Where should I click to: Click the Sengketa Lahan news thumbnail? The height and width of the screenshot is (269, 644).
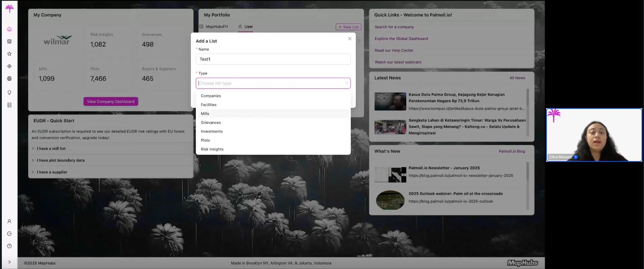coord(390,127)
